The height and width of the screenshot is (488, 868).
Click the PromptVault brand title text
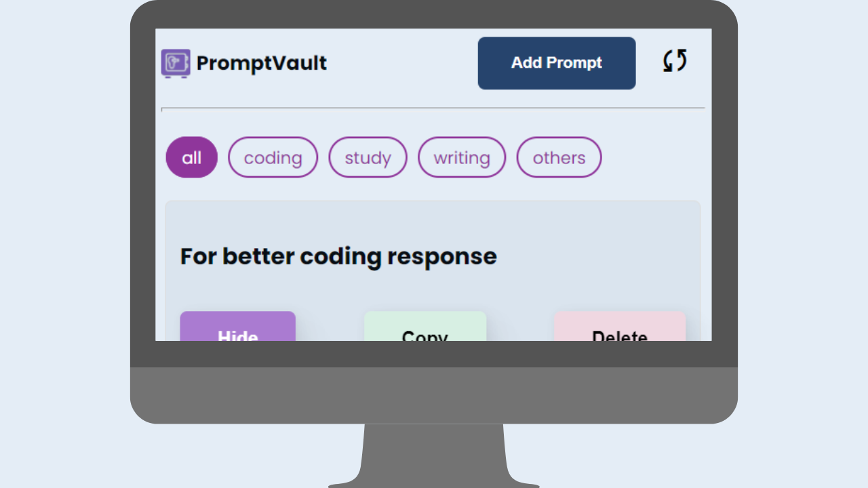[262, 63]
